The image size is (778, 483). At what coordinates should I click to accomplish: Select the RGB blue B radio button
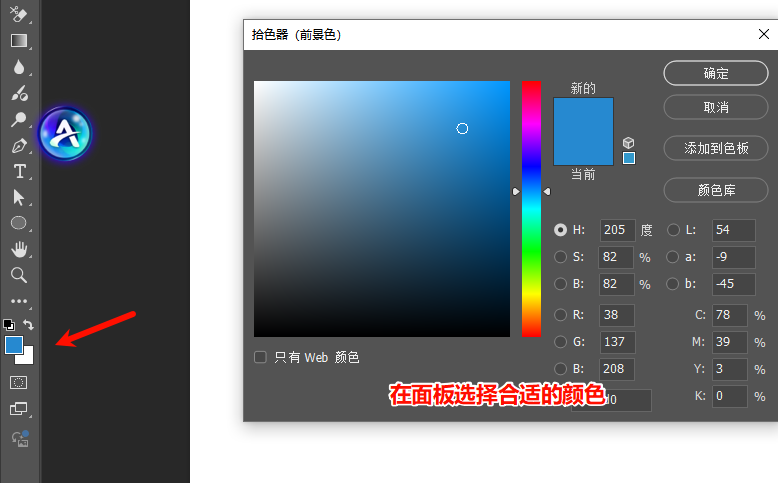561,369
